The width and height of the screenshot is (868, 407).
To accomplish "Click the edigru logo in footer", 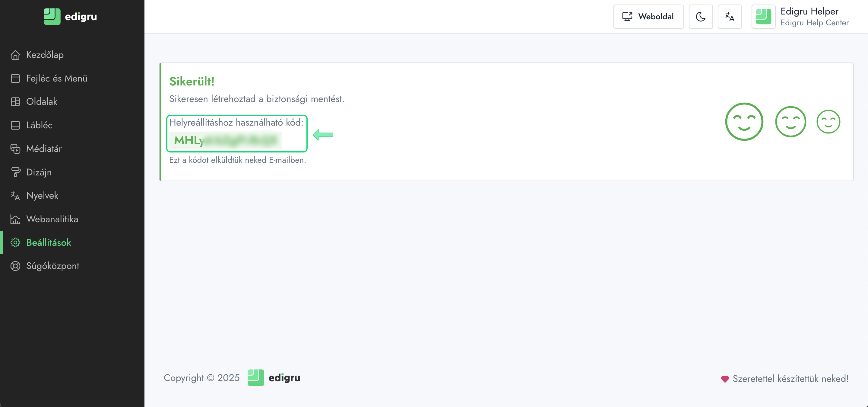I will click(x=274, y=378).
